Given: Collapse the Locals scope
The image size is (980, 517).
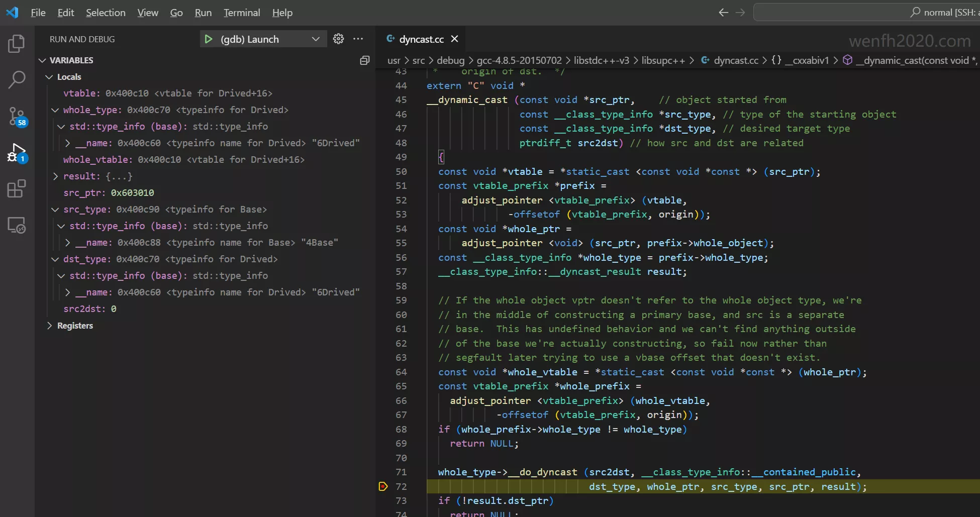Looking at the screenshot, I should [x=49, y=77].
